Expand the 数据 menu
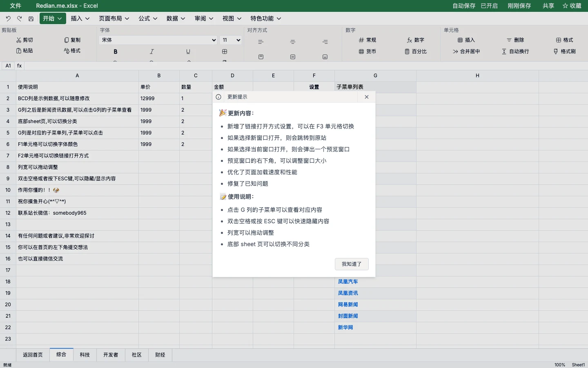 (176, 18)
